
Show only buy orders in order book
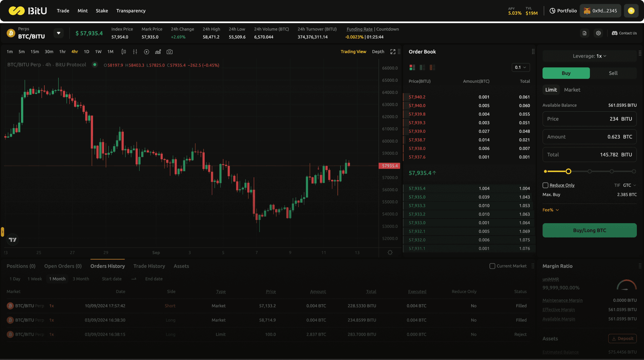[x=422, y=67]
